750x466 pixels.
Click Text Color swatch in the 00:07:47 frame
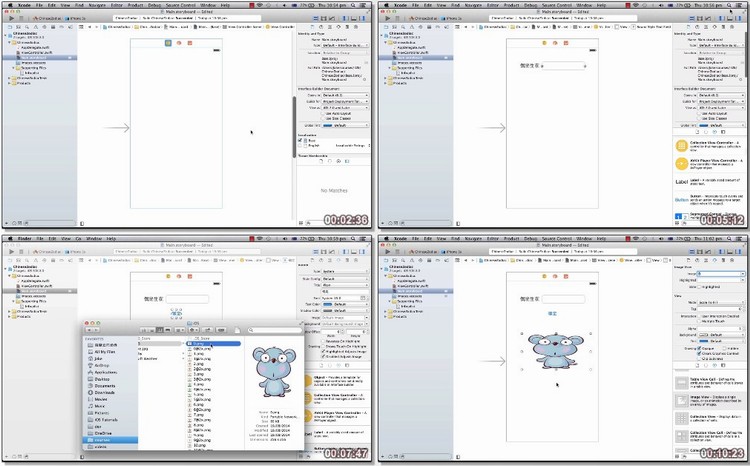pos(328,304)
